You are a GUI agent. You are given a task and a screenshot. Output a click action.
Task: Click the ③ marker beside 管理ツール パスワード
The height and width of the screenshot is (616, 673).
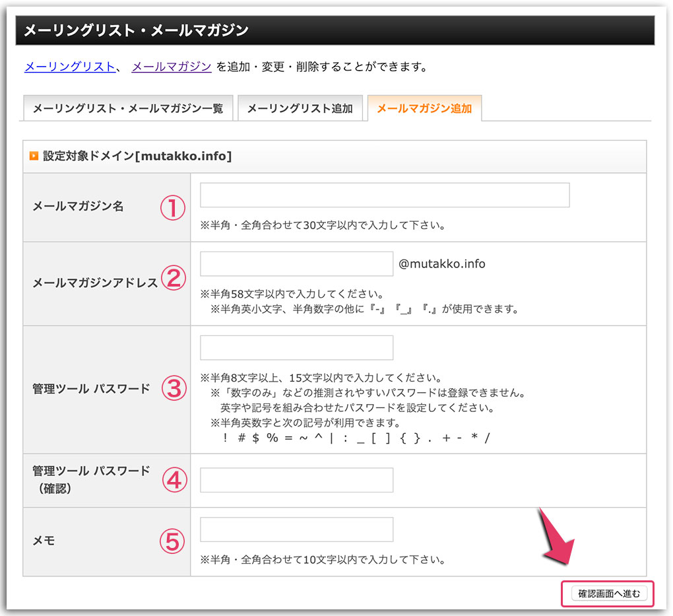coord(173,388)
